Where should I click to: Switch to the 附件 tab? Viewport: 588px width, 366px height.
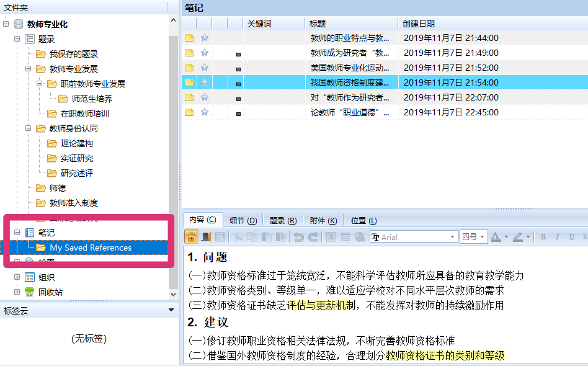[x=323, y=220]
